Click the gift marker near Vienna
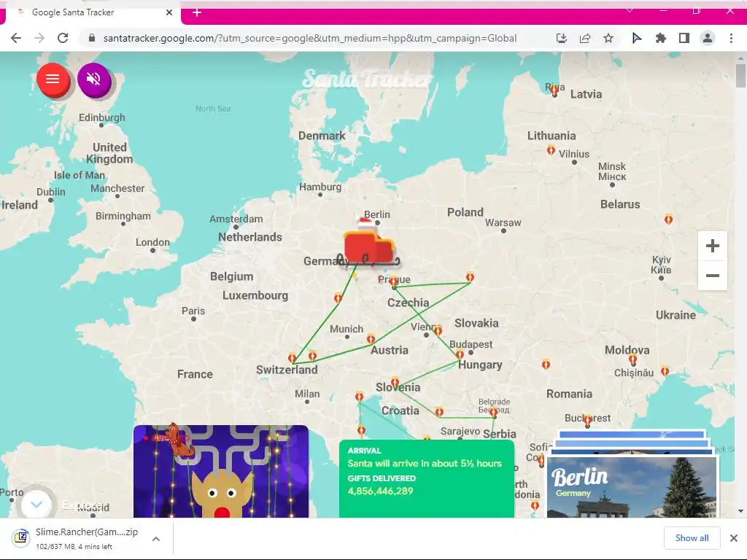The height and width of the screenshot is (560, 747). point(438,330)
